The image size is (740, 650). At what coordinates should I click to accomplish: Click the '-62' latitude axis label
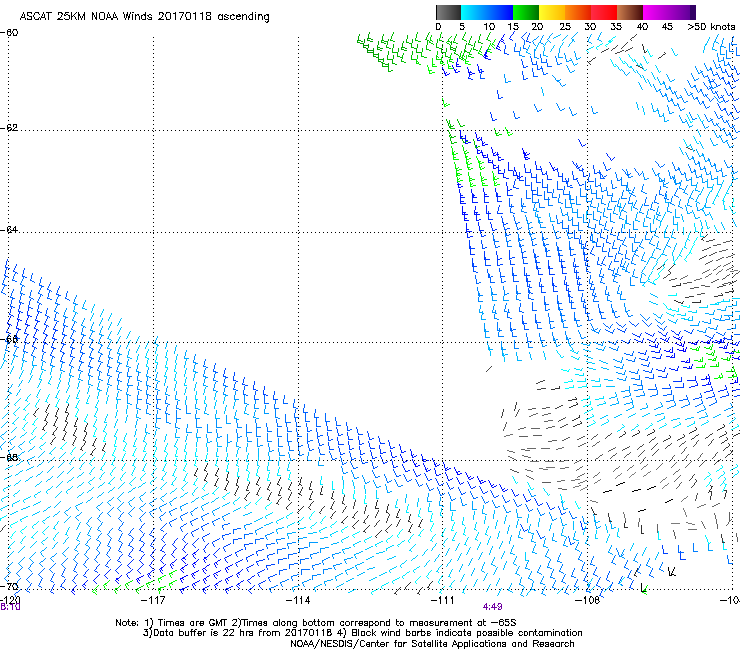9,128
